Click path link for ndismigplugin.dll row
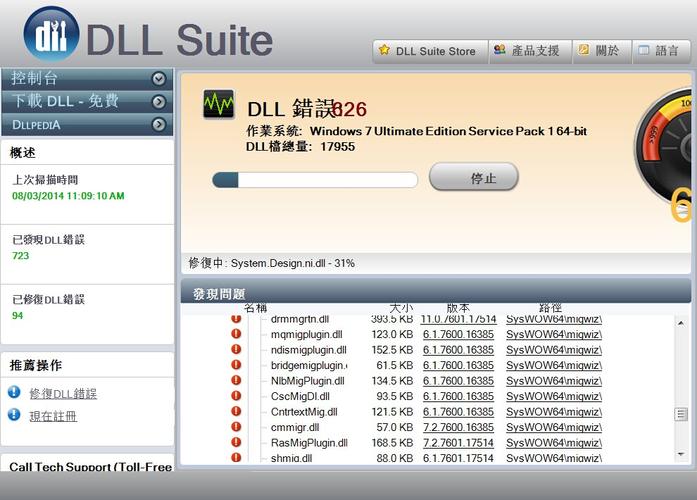The height and width of the screenshot is (500, 697). [x=554, y=350]
